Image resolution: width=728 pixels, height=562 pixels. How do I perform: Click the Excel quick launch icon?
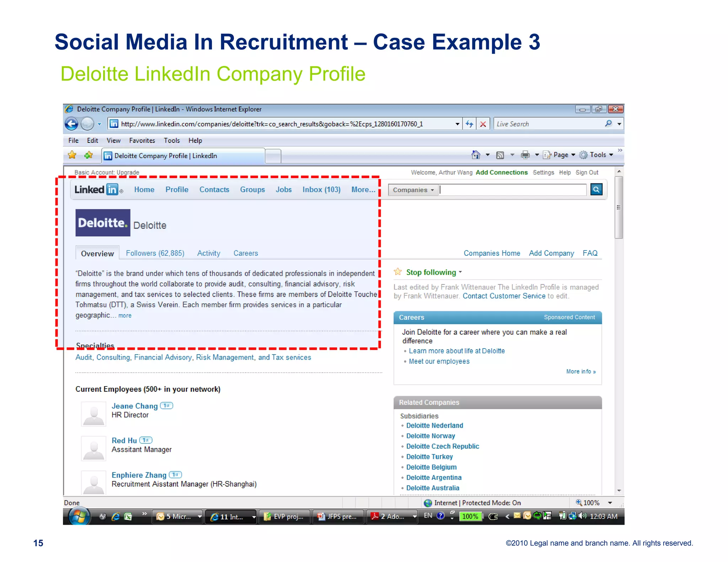[x=128, y=517]
